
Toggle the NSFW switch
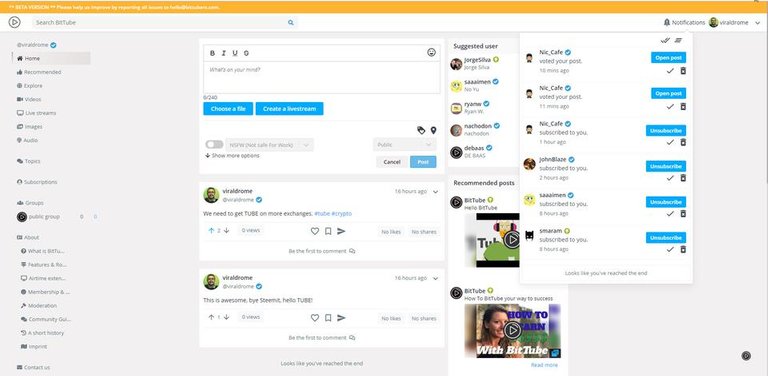tap(214, 144)
